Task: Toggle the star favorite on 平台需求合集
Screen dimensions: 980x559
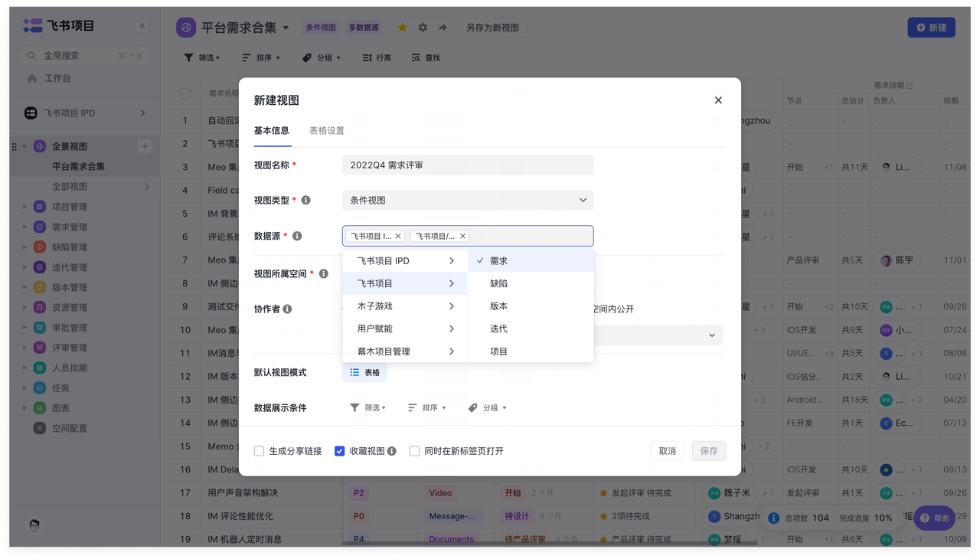Action: pos(402,28)
